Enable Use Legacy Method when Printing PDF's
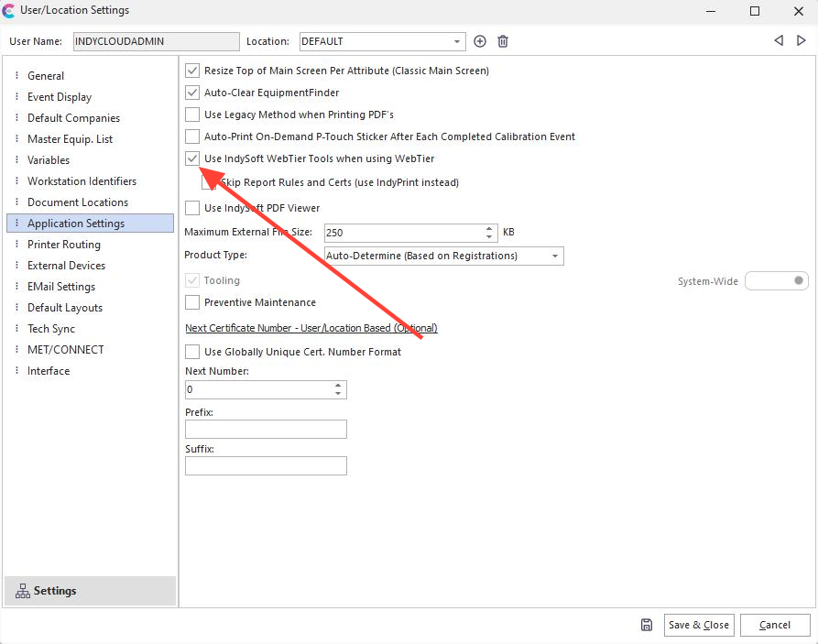The width and height of the screenshot is (818, 644). click(191, 115)
